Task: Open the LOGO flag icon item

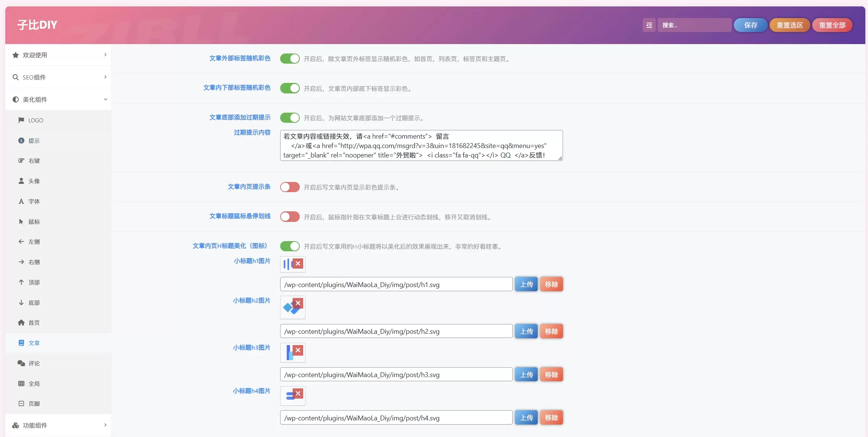Action: [58, 120]
